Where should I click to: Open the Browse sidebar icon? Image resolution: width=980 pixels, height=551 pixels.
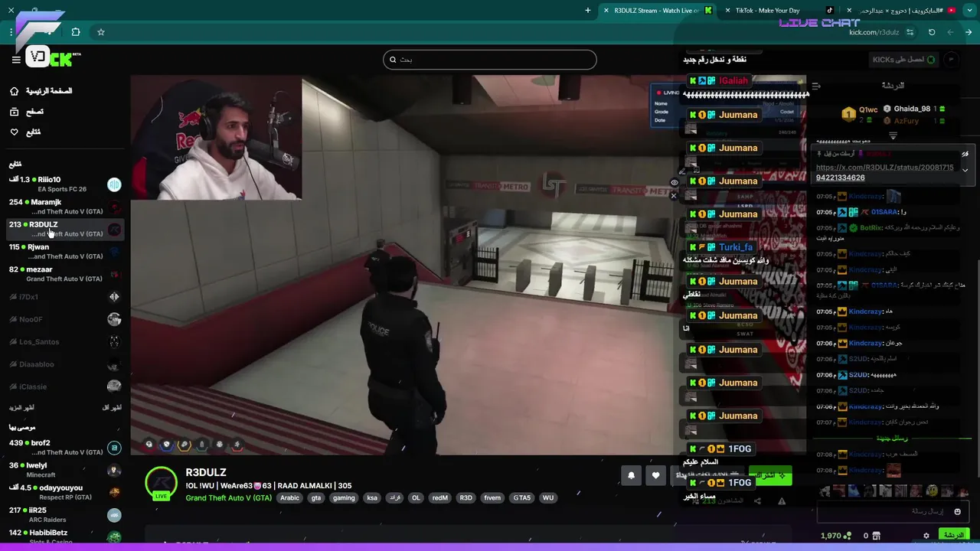pos(14,112)
